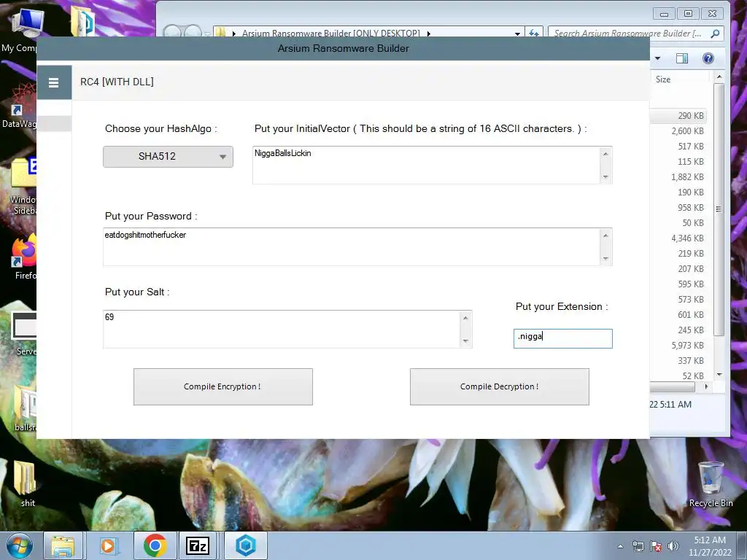Select the file row sized 601 KB

point(678,315)
